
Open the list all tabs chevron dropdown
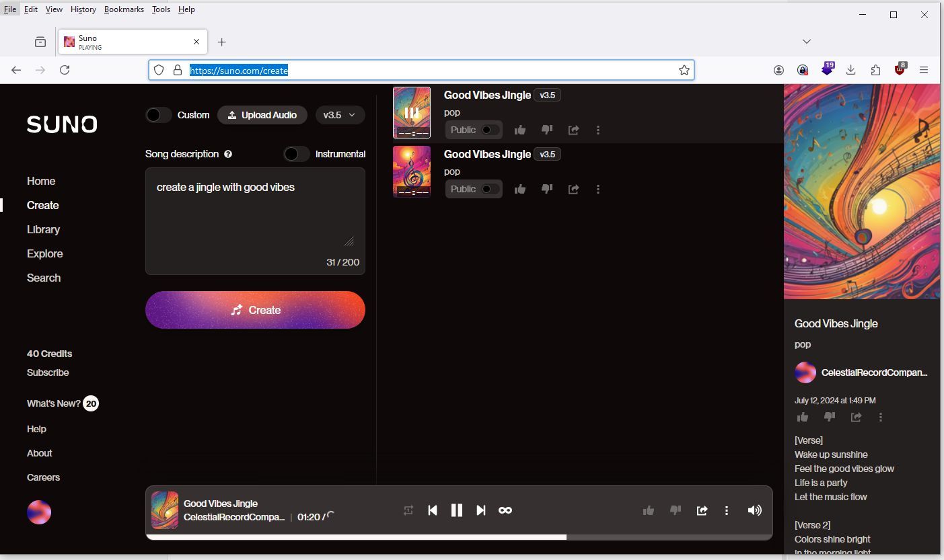(807, 42)
